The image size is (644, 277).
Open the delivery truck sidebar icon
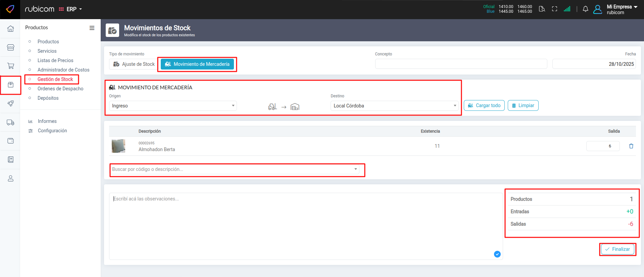[x=10, y=123]
